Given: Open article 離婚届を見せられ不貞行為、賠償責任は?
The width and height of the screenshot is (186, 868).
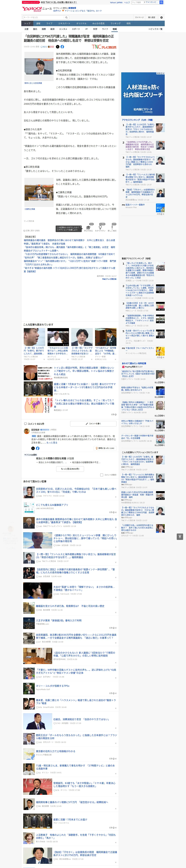Looking at the screenshot, I should click(x=70, y=606).
